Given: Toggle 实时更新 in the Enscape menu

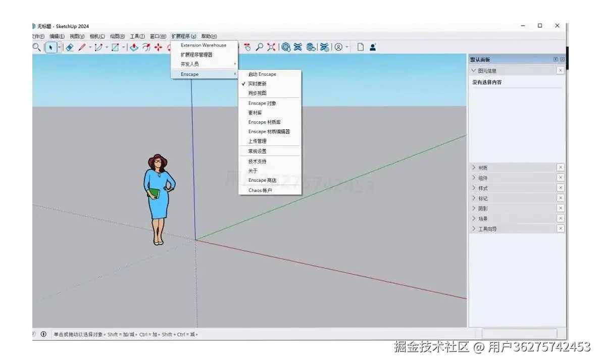Looking at the screenshot, I should (257, 84).
